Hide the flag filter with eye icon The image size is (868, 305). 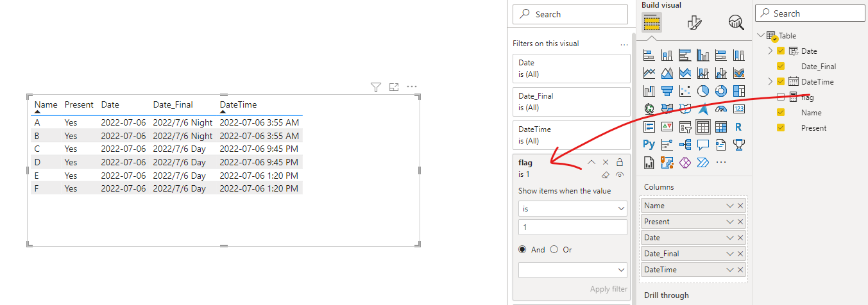click(x=620, y=175)
